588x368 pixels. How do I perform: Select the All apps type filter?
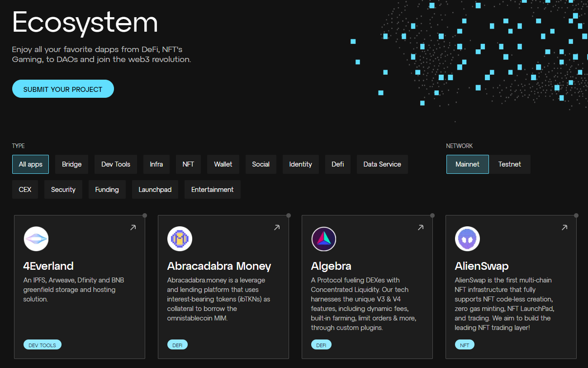(x=30, y=164)
